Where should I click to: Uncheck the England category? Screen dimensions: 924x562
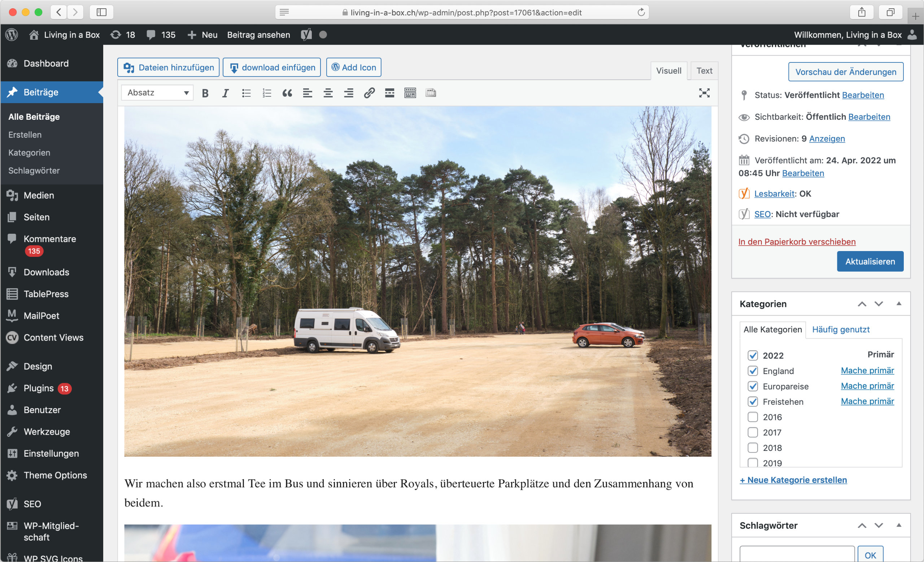coord(753,371)
